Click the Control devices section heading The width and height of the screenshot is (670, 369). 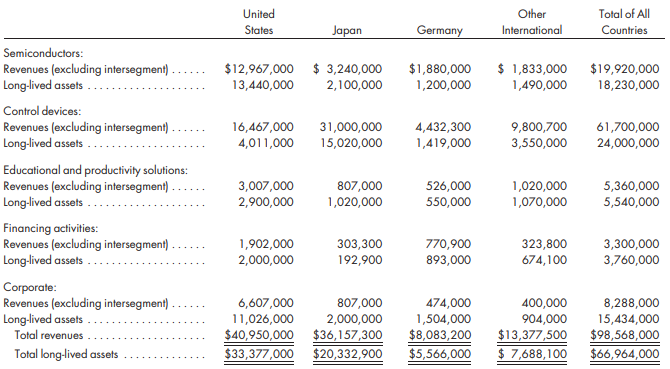click(x=42, y=111)
